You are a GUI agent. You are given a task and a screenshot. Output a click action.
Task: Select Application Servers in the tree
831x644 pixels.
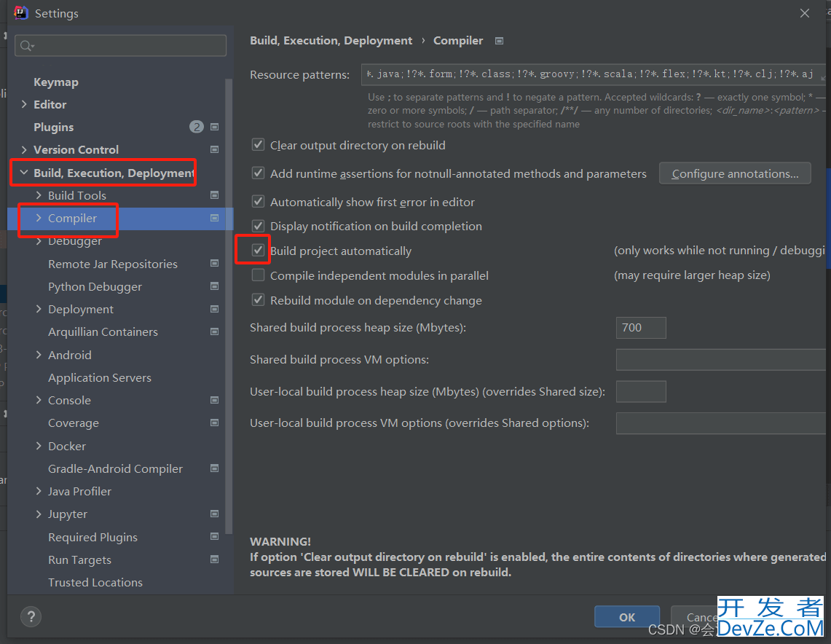click(100, 378)
